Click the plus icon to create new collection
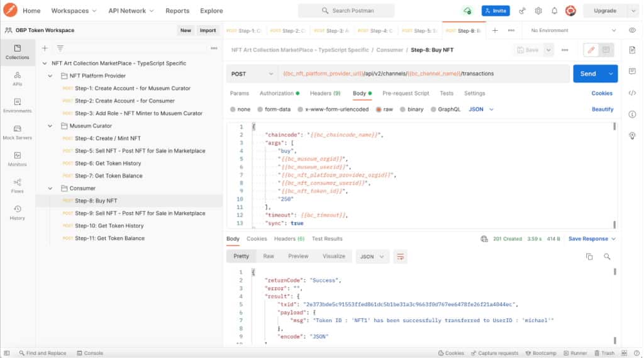The width and height of the screenshot is (644, 358). 45,48
